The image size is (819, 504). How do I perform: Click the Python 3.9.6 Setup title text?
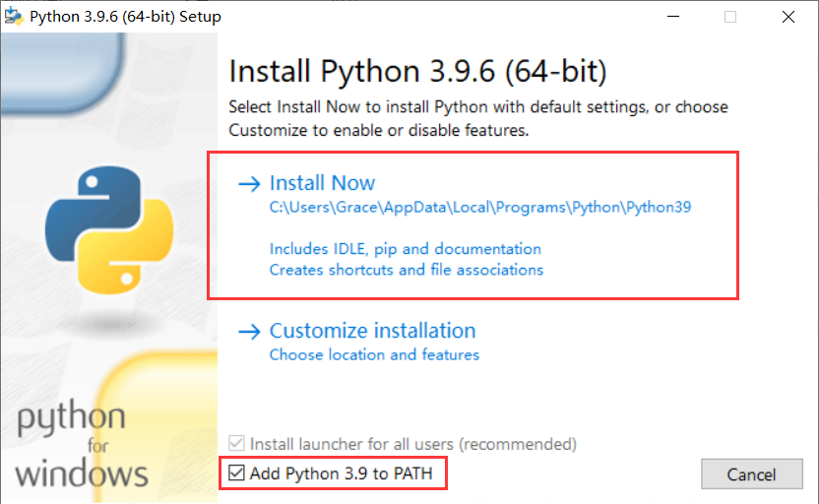(x=125, y=17)
